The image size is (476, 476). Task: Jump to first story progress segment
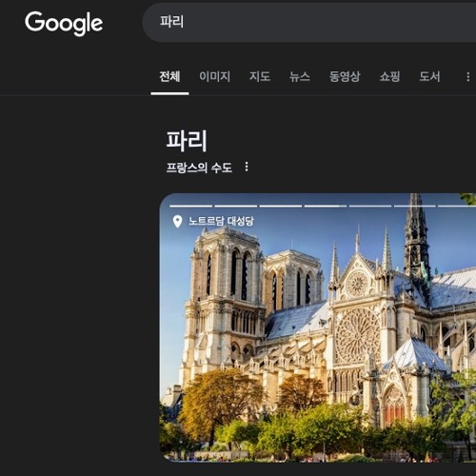(x=190, y=206)
